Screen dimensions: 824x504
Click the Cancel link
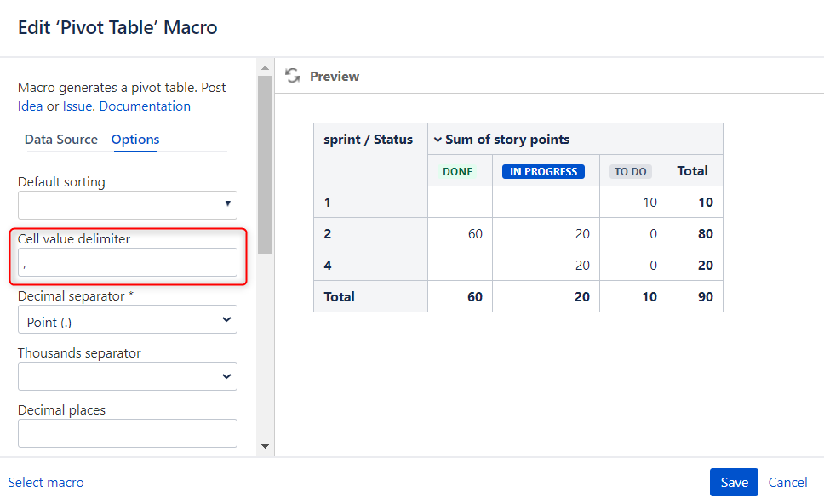click(787, 482)
